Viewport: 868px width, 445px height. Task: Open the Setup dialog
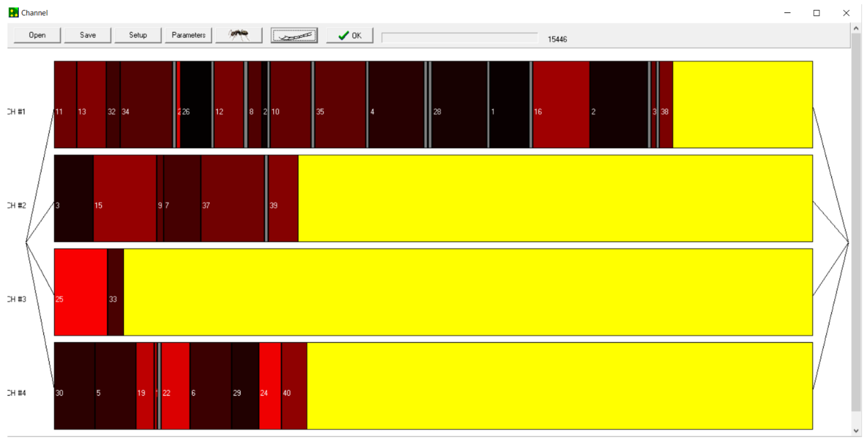(x=138, y=35)
